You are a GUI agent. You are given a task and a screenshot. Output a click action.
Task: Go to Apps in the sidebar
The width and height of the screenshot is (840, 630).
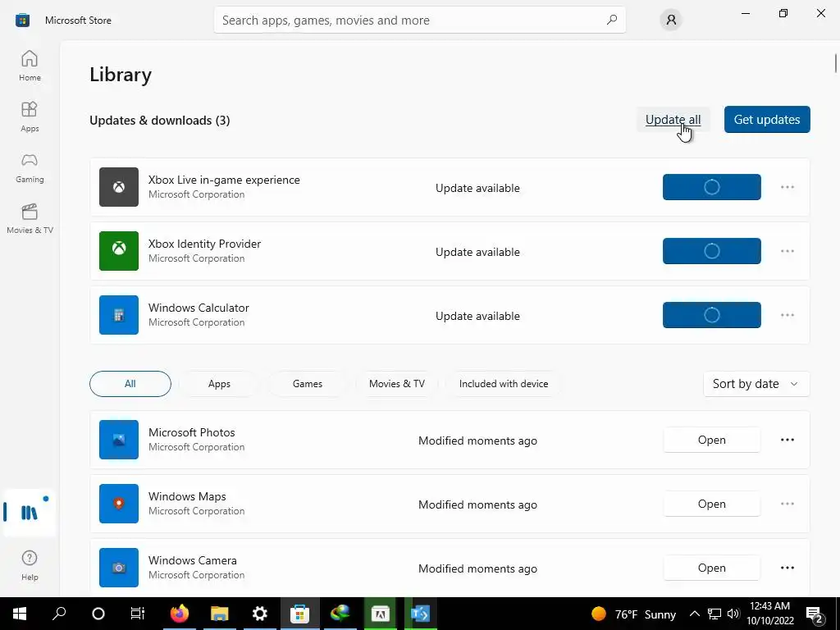[x=30, y=116]
